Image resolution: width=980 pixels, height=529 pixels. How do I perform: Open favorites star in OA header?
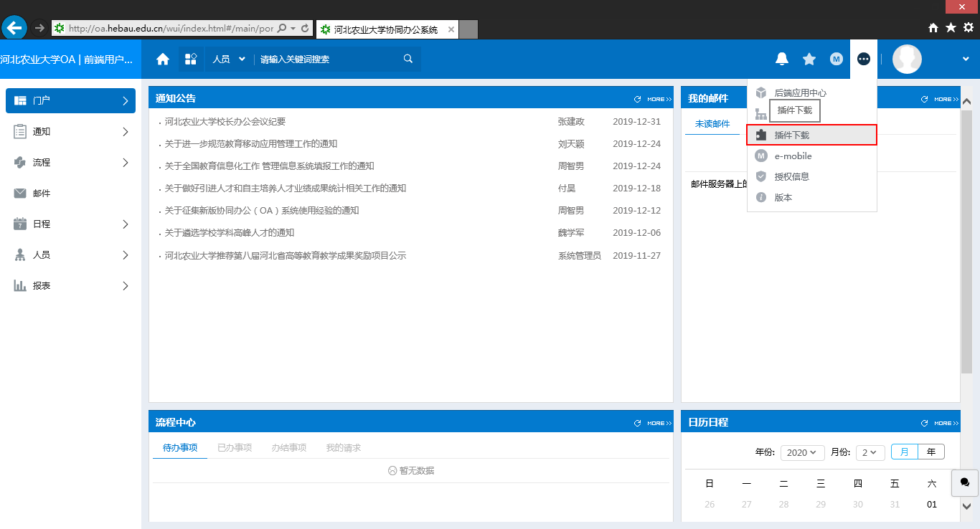point(809,59)
